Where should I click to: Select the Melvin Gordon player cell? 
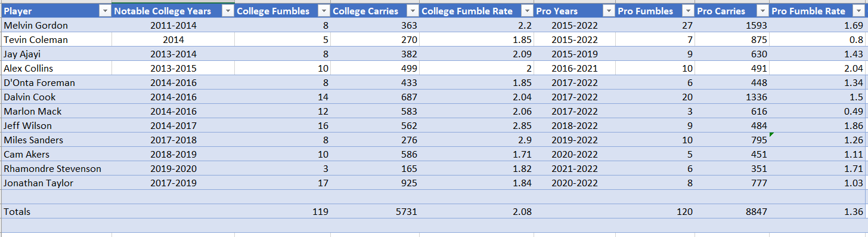(x=56, y=25)
